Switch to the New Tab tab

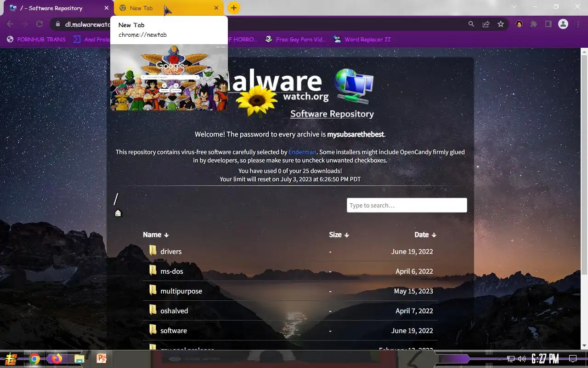coord(168,8)
